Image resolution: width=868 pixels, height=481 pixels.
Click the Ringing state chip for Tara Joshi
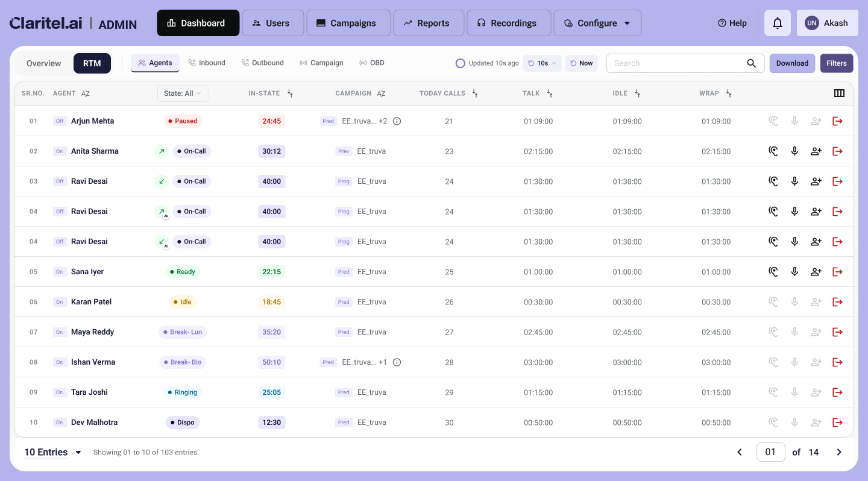click(182, 392)
